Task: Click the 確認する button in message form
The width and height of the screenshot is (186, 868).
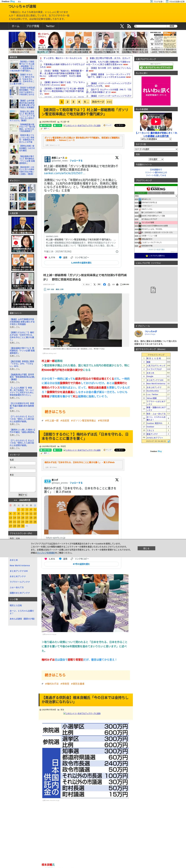Action: coord(23,495)
